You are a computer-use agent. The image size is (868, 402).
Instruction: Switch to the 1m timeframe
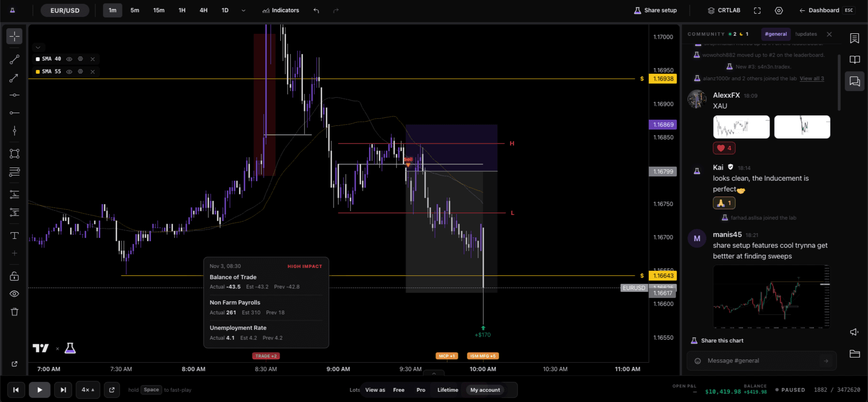click(x=113, y=10)
